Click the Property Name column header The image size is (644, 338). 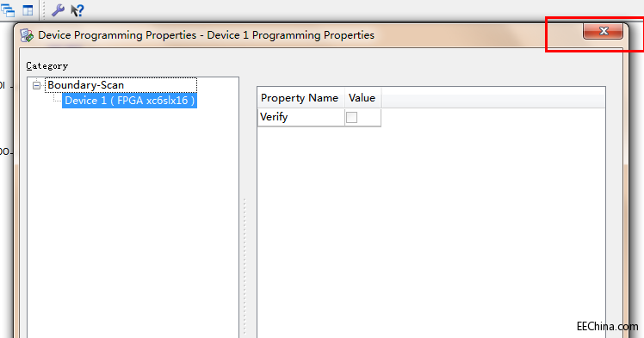pyautogui.click(x=301, y=98)
